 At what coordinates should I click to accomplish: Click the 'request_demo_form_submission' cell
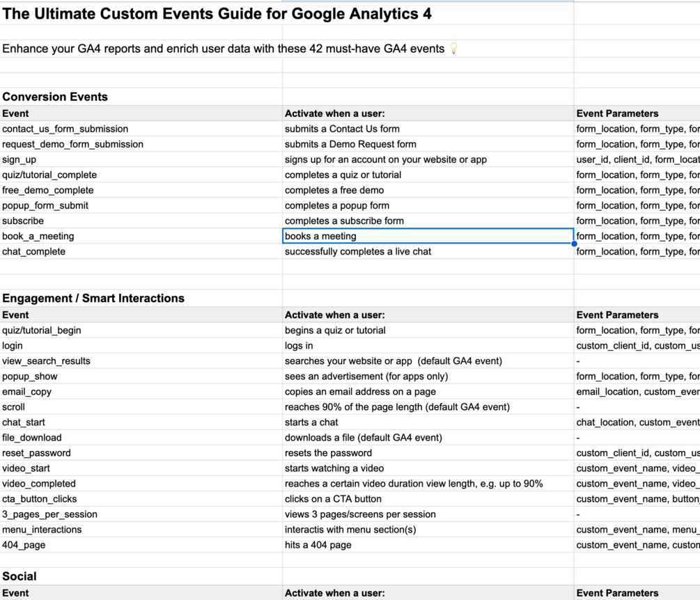coord(72,144)
